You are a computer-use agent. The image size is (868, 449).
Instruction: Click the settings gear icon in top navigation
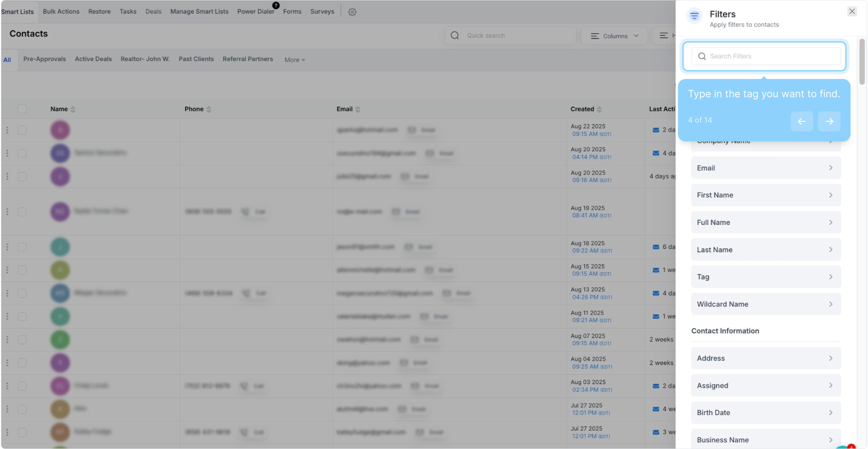(352, 12)
